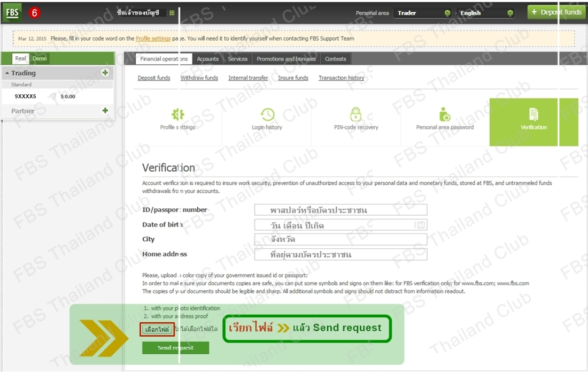Focus the Home address field
588x372 pixels.
coord(341,254)
